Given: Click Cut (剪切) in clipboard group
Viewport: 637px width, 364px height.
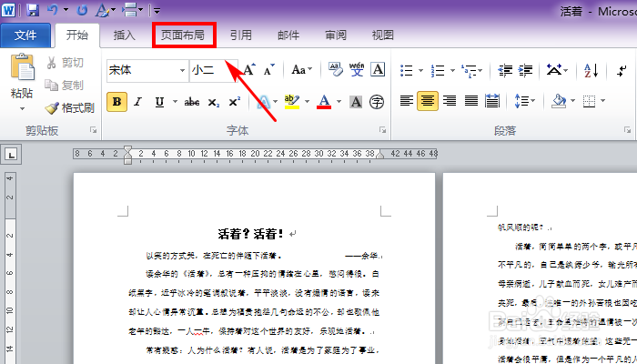Looking at the screenshot, I should 65,63.
